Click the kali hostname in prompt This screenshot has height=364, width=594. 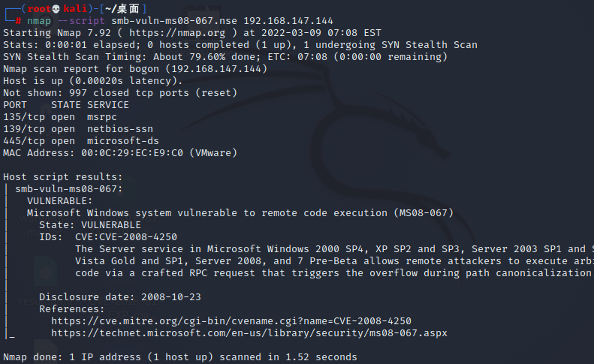point(75,9)
